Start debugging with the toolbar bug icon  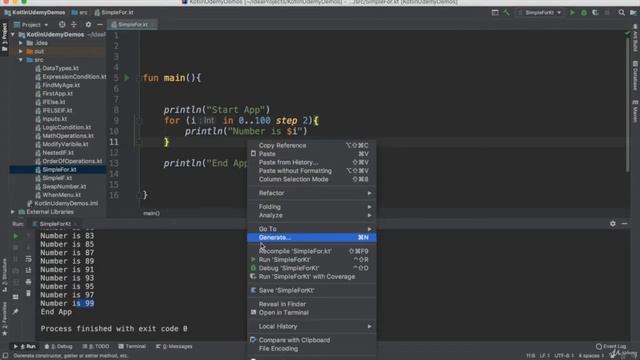coord(584,13)
